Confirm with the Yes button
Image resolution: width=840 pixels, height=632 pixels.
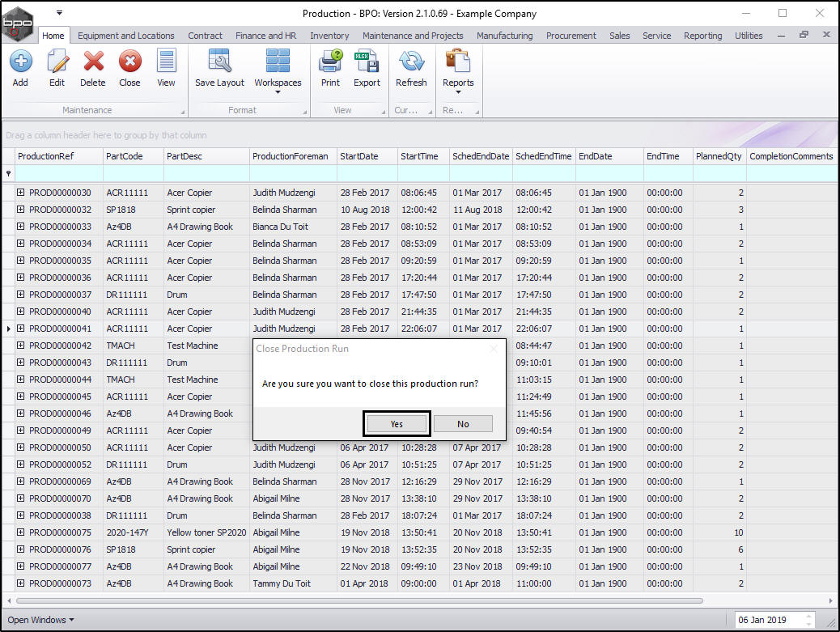click(397, 424)
